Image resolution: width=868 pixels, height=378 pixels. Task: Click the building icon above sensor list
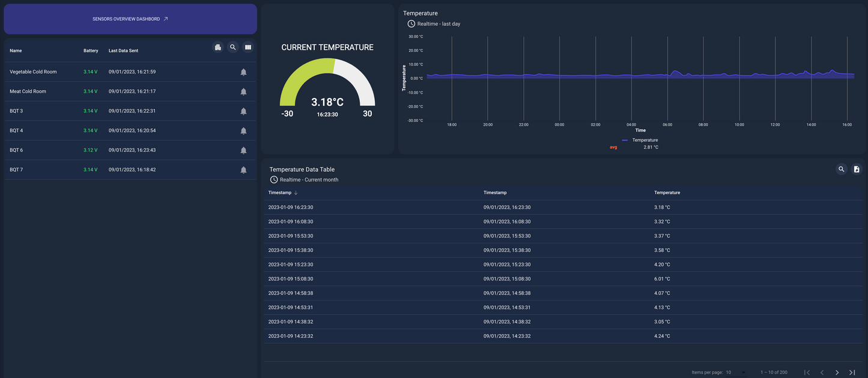(217, 47)
